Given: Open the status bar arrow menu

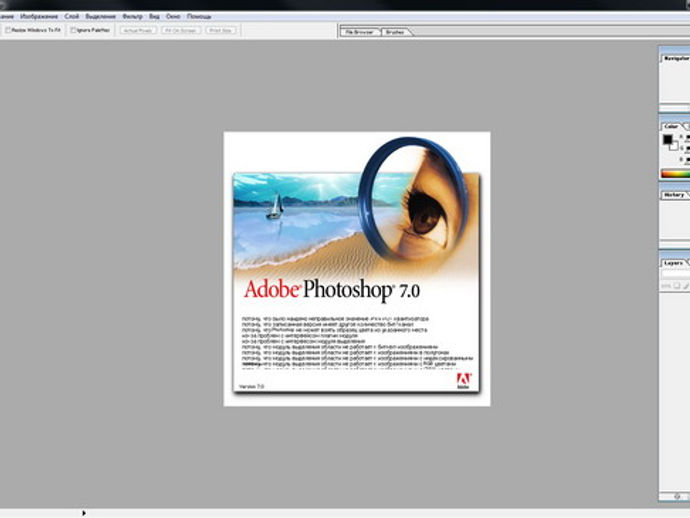Looking at the screenshot, I should click(84, 513).
